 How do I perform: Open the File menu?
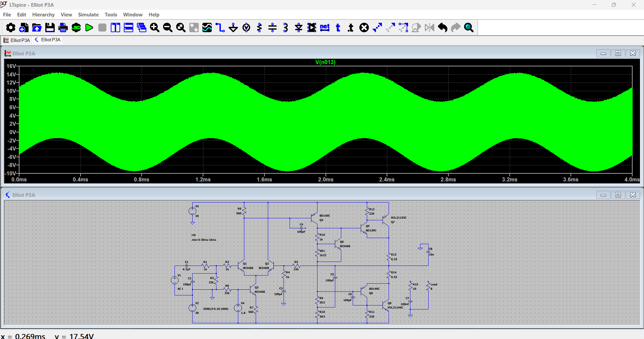(7, 15)
